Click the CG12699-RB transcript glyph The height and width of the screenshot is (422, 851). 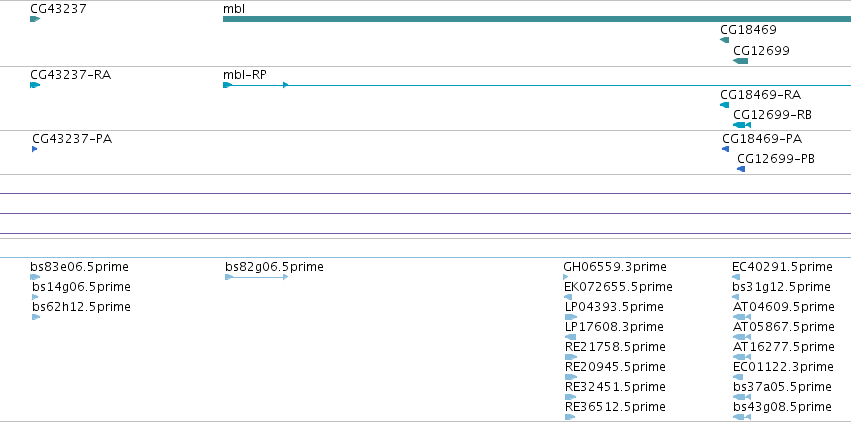pyautogui.click(x=742, y=125)
